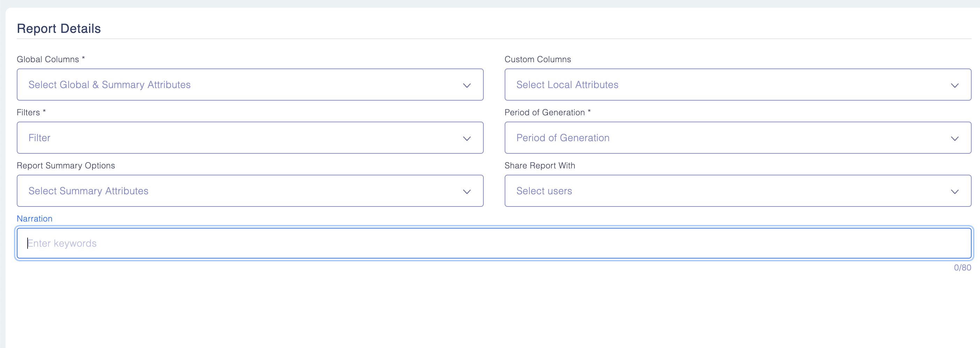Screen dimensions: 980x348
Task: Click the chevron in Period of Generation field
Action: click(x=954, y=139)
